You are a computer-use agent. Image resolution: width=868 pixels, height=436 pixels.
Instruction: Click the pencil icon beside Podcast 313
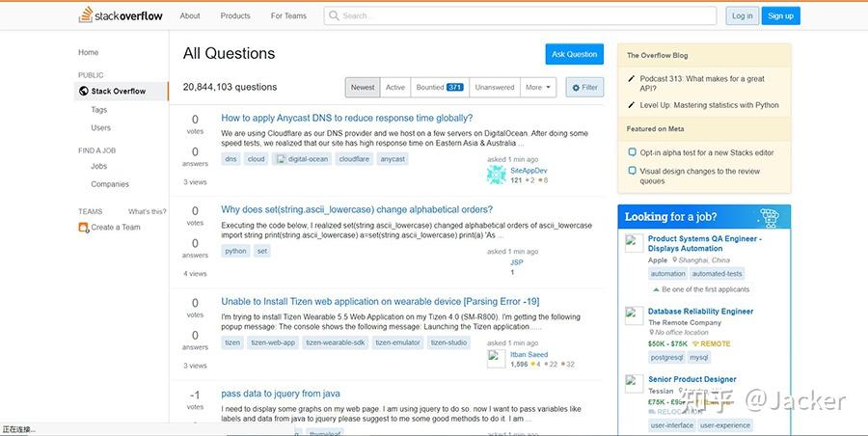[632, 79]
